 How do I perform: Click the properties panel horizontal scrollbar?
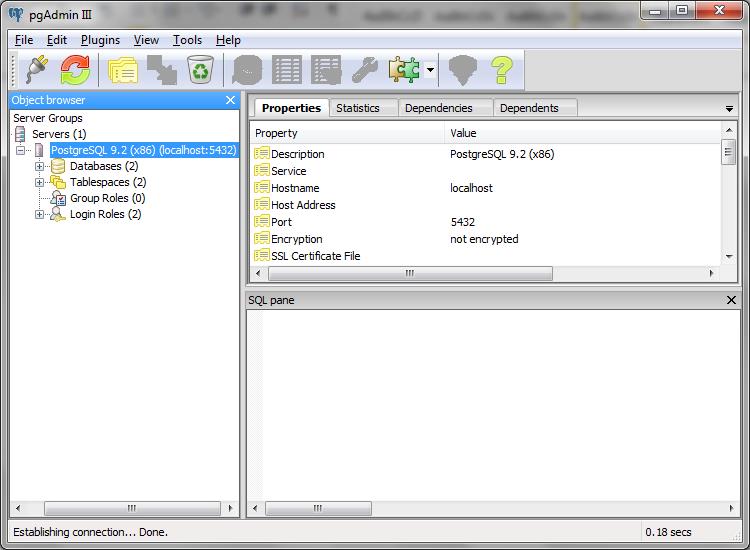click(409, 273)
